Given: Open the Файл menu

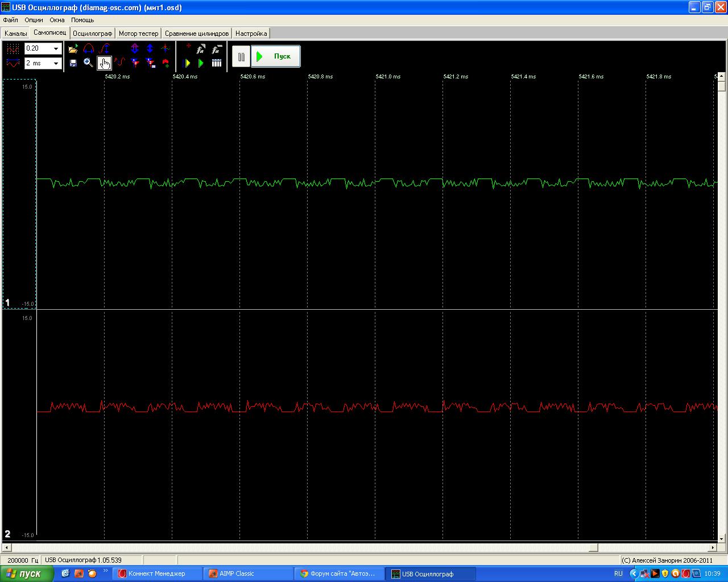Looking at the screenshot, I should point(10,20).
